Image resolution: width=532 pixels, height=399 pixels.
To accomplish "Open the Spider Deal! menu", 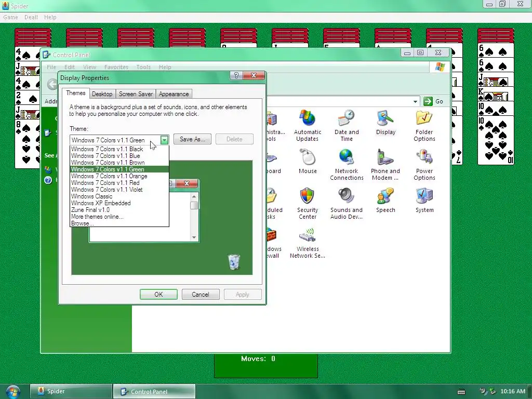I will [x=31, y=17].
